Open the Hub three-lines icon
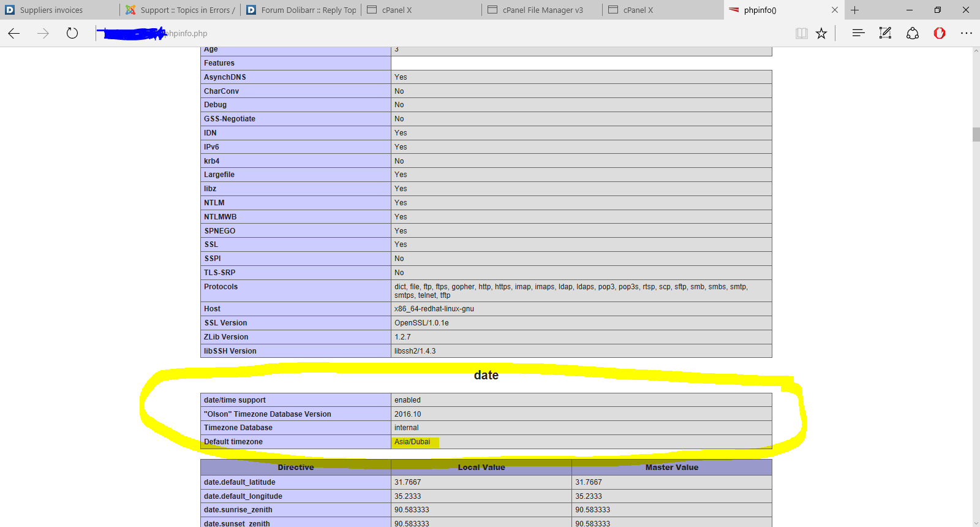980x527 pixels. 858,33
